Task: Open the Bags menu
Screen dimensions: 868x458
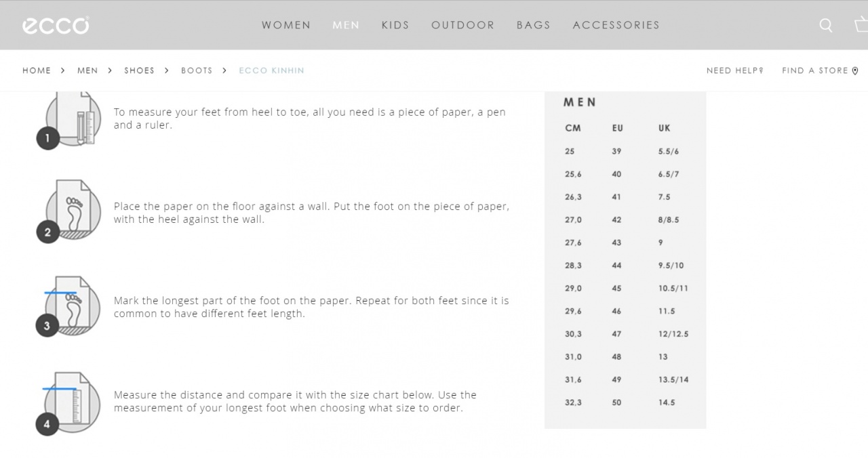Action: [x=534, y=25]
